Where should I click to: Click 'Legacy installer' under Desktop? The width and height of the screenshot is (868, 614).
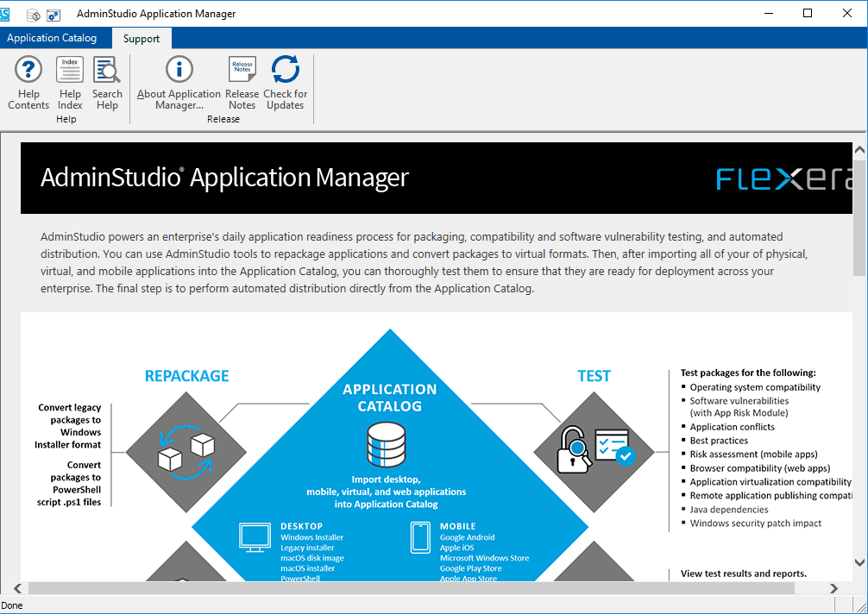pos(307,548)
